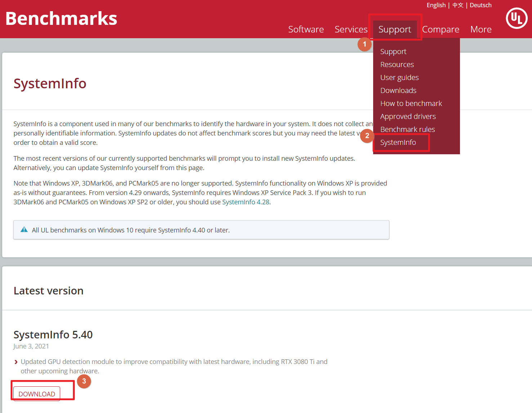Open the Compare menu
The width and height of the screenshot is (532, 413).
(441, 29)
